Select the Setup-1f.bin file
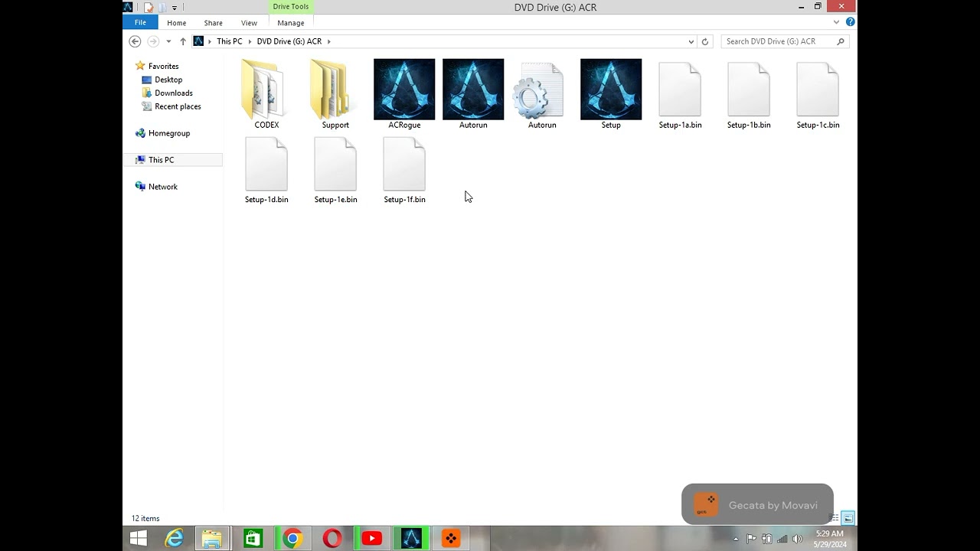980x551 pixels. tap(404, 170)
